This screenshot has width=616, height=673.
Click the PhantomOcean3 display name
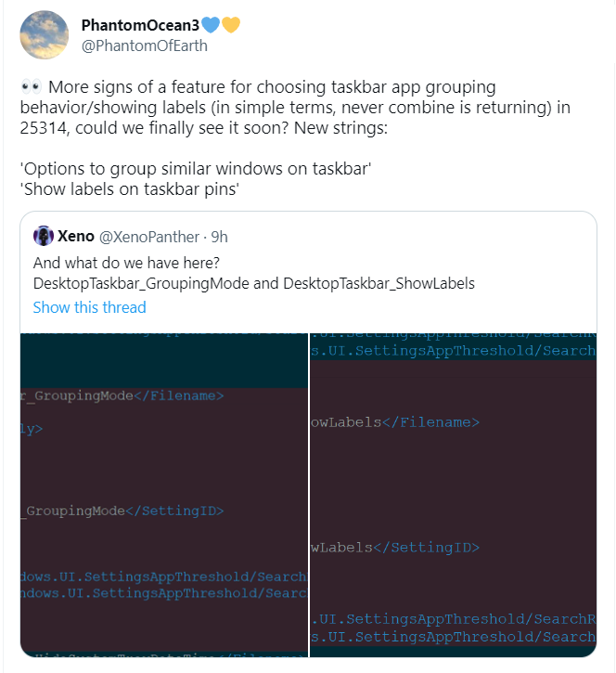pos(140,25)
